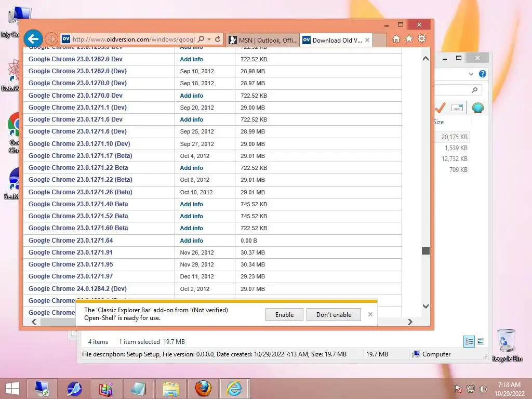The height and width of the screenshot is (399, 532).
Task: Open the colorful blocks taskbar app
Action: 106,389
